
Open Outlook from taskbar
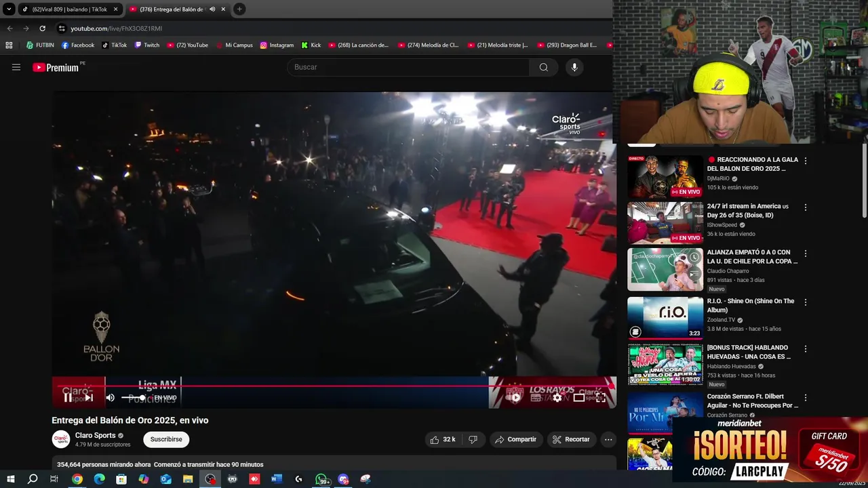(166, 479)
